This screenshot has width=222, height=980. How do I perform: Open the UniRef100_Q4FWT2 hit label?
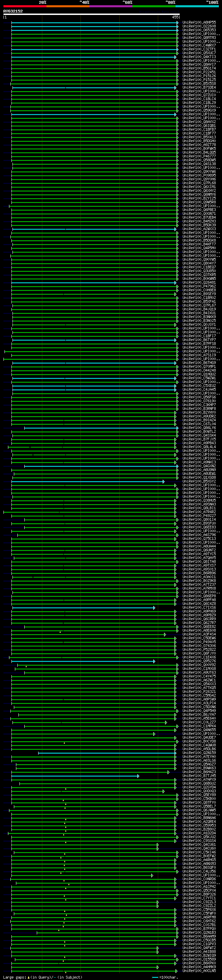[199, 948]
